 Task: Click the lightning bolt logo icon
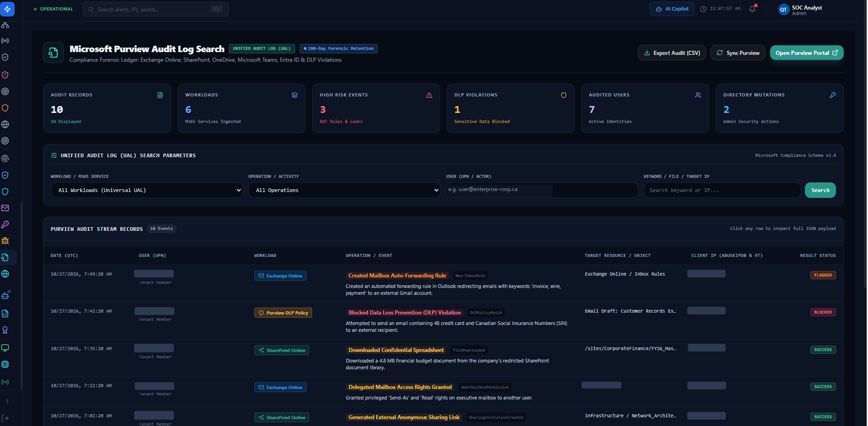(x=7, y=9)
